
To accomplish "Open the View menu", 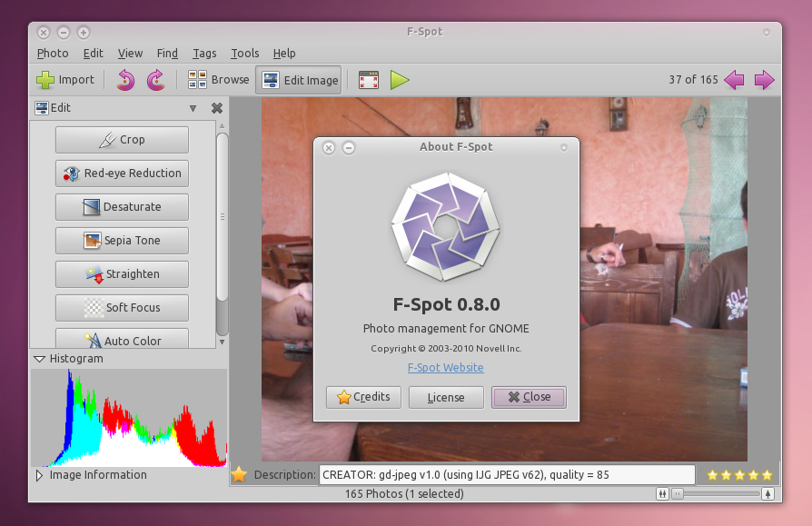I will click(130, 54).
